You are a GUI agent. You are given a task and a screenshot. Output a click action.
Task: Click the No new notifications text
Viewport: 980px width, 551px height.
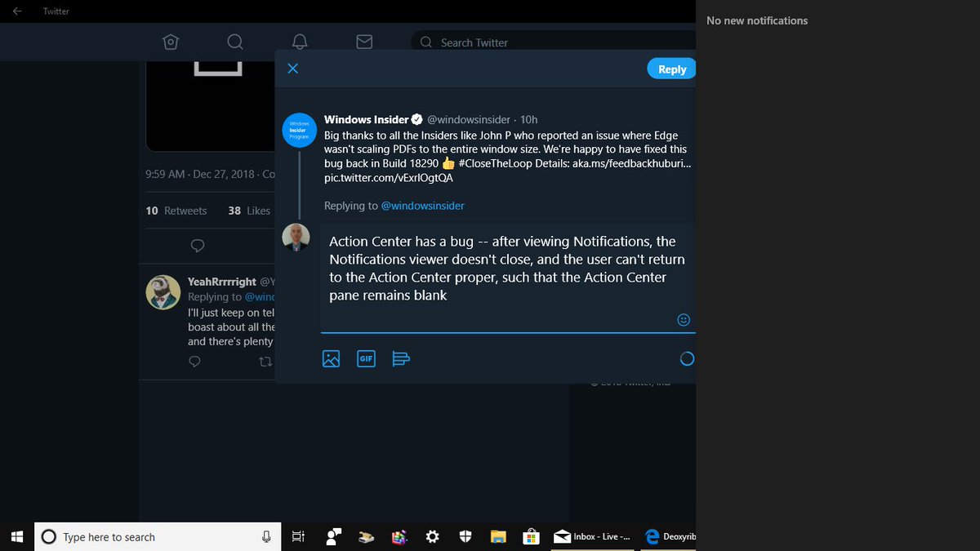point(757,20)
